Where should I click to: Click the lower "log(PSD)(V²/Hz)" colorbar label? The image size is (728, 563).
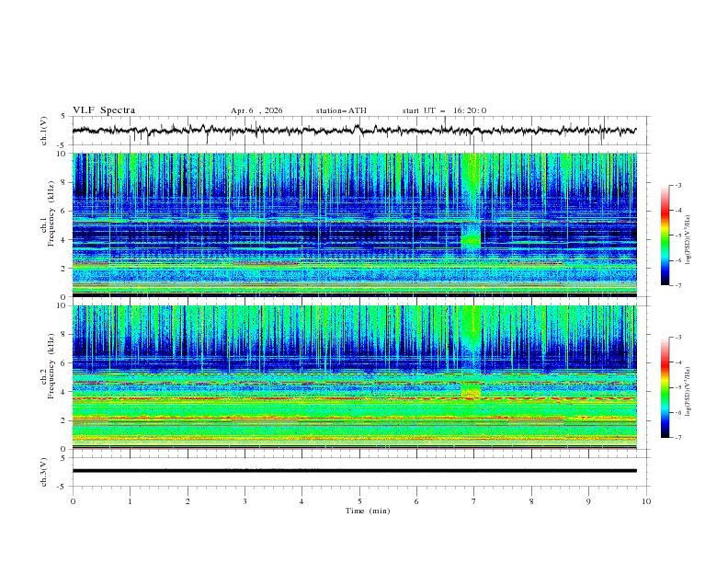pyautogui.click(x=688, y=391)
